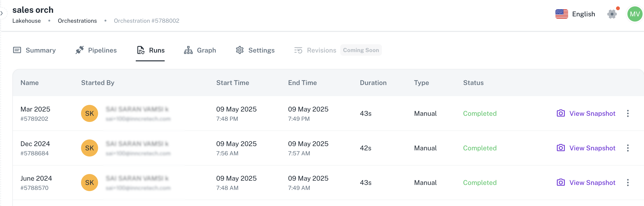Viewport: 644px width, 206px height.
Task: Click run ID #5788684
Action: click(35, 153)
